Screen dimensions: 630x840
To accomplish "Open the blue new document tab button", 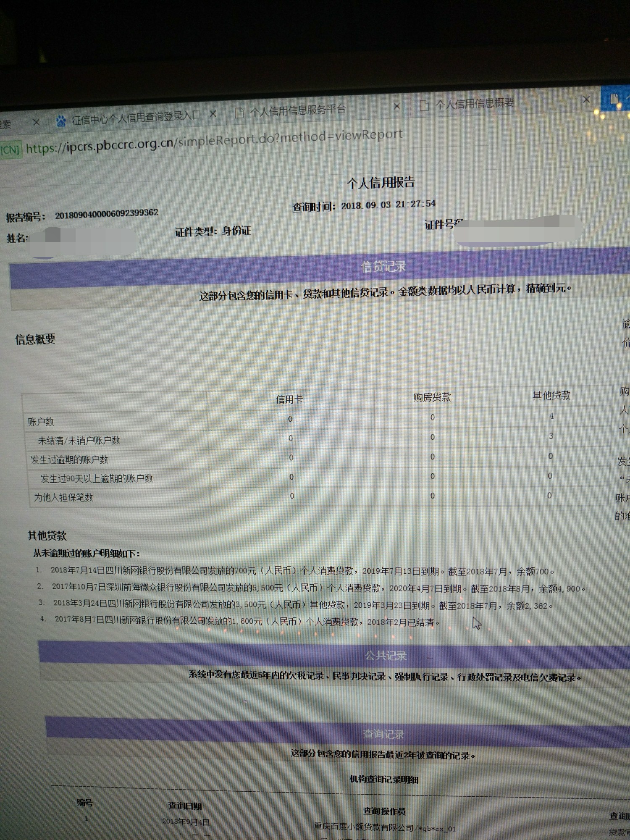I will 616,100.
